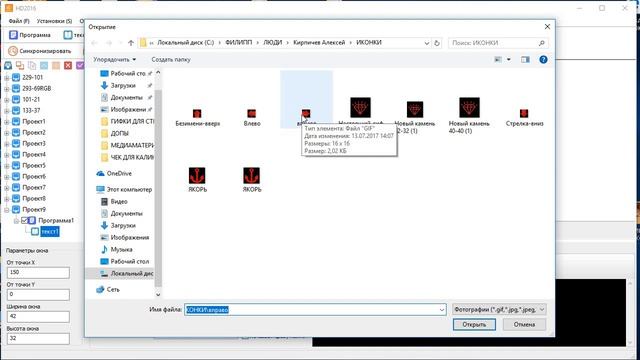Click the Ширина окна input field
Viewport: 640px width, 360px height.
(x=38, y=317)
